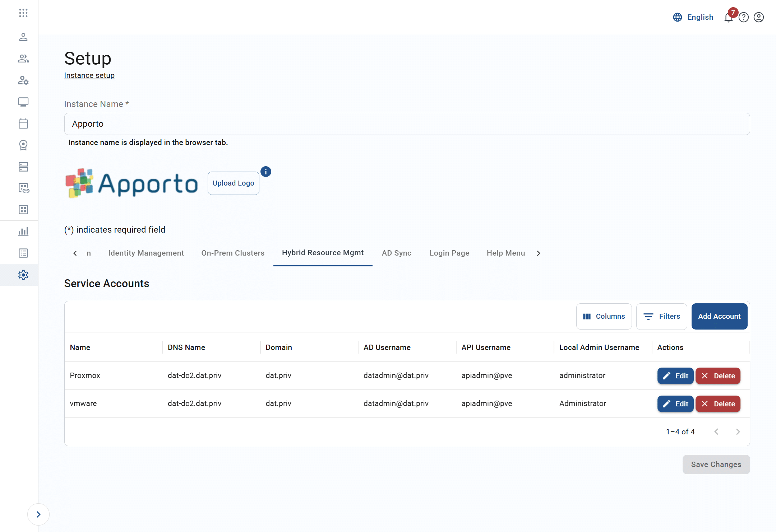
Task: Switch to the Identity Management tab
Action: point(146,253)
